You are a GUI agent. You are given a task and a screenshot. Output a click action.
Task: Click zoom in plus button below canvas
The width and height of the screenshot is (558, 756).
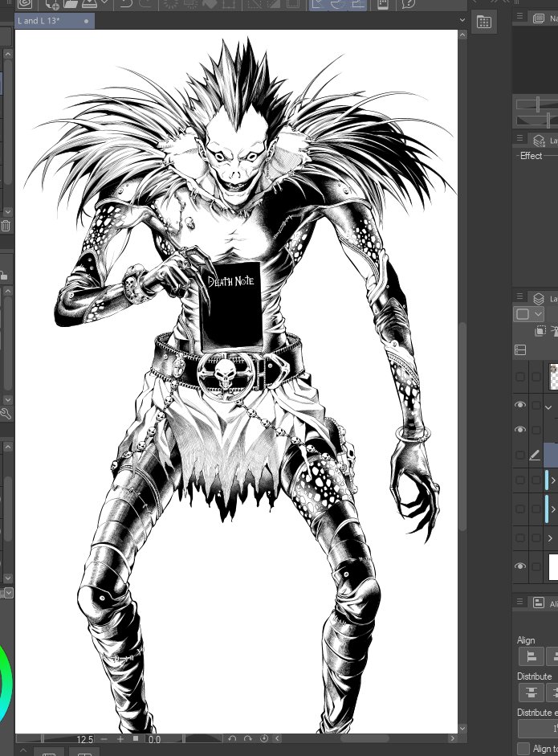120,738
